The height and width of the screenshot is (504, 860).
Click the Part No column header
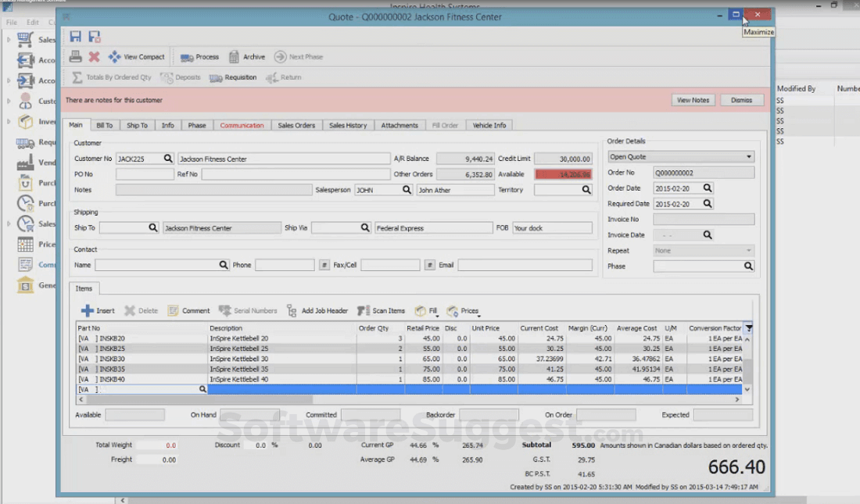[x=142, y=328]
